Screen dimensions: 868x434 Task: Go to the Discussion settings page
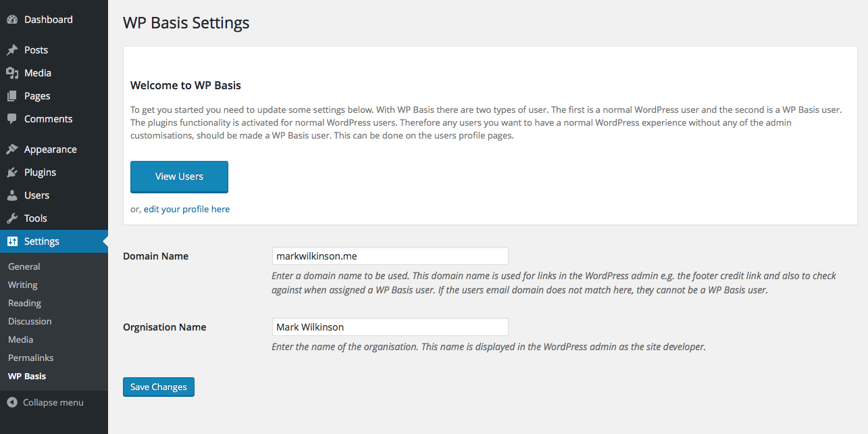pyautogui.click(x=30, y=321)
